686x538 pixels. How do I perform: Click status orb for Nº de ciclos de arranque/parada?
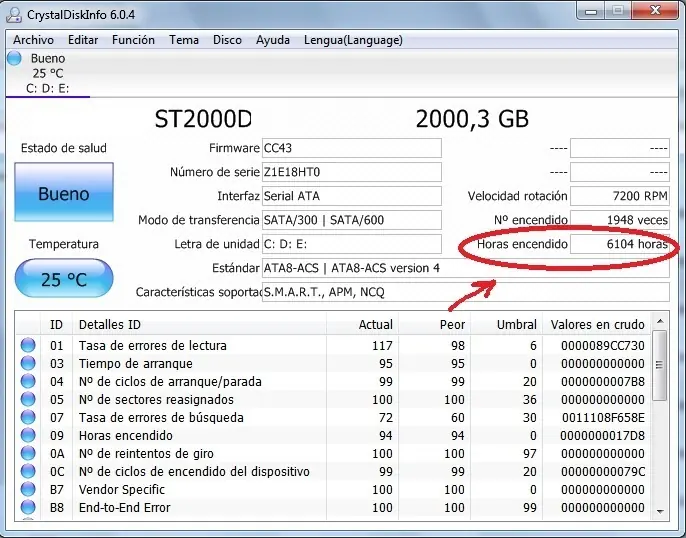[28, 381]
